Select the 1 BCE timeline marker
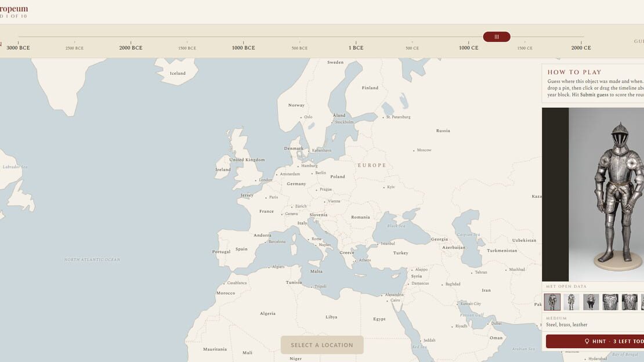Image resolution: width=644 pixels, height=362 pixels. pyautogui.click(x=356, y=48)
